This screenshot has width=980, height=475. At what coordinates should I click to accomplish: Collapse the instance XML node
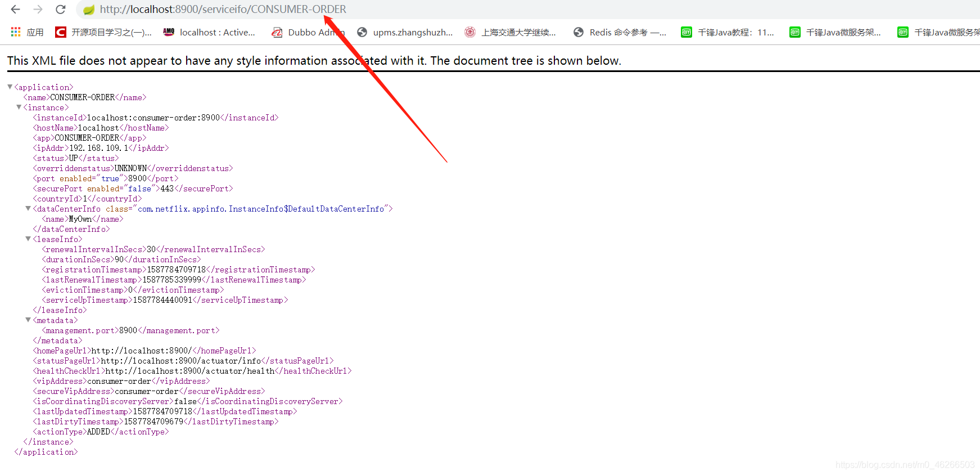point(19,107)
